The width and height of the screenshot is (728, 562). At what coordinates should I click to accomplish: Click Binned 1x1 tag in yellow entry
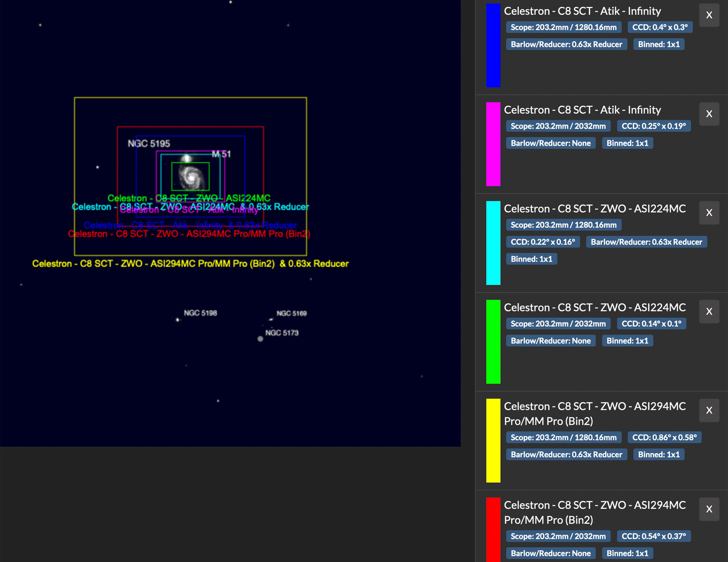point(659,454)
